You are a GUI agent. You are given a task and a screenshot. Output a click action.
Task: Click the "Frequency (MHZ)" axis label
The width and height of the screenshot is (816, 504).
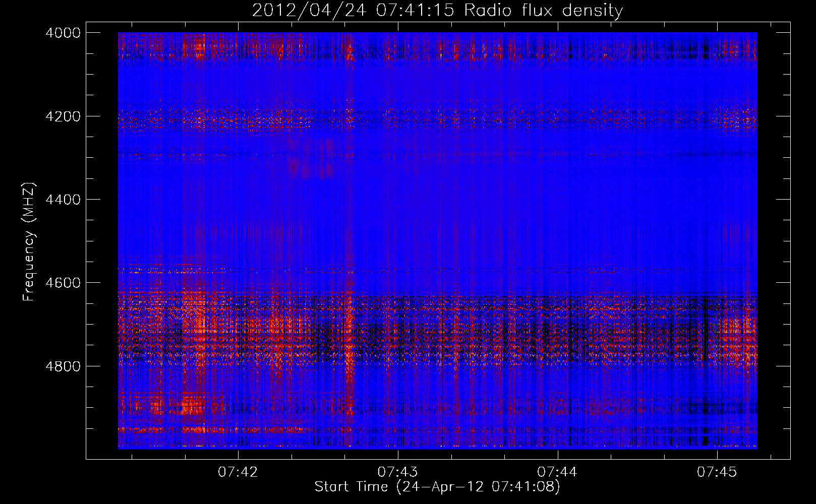coord(29,242)
